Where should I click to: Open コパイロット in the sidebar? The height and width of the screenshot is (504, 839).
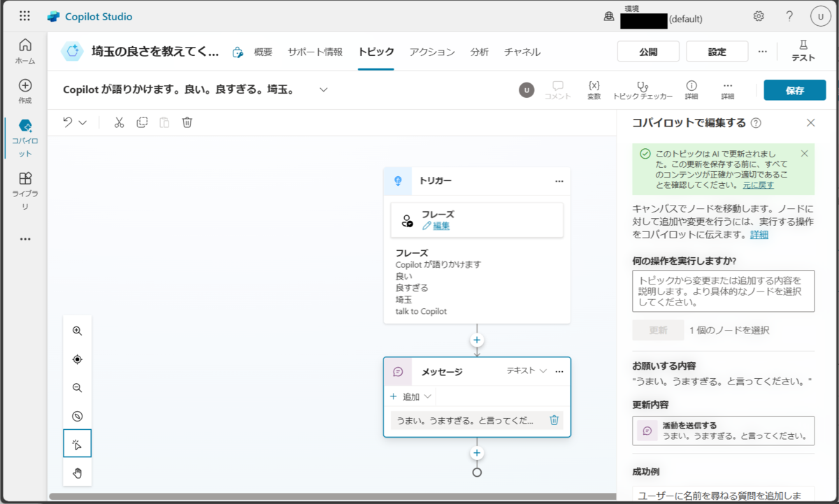[x=25, y=138]
